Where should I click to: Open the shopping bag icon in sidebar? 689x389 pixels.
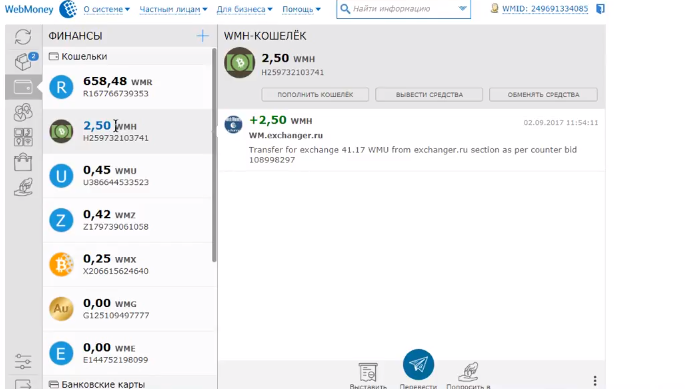click(23, 162)
